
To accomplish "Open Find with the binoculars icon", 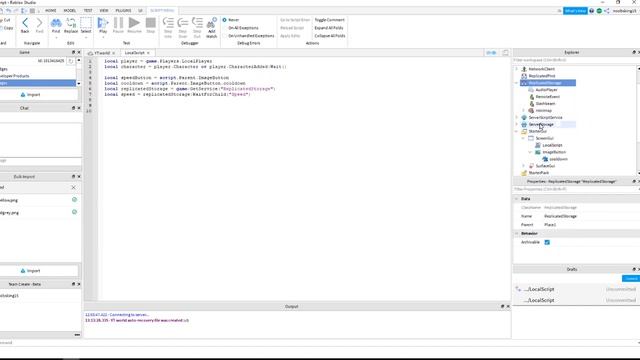I will [x=56, y=25].
